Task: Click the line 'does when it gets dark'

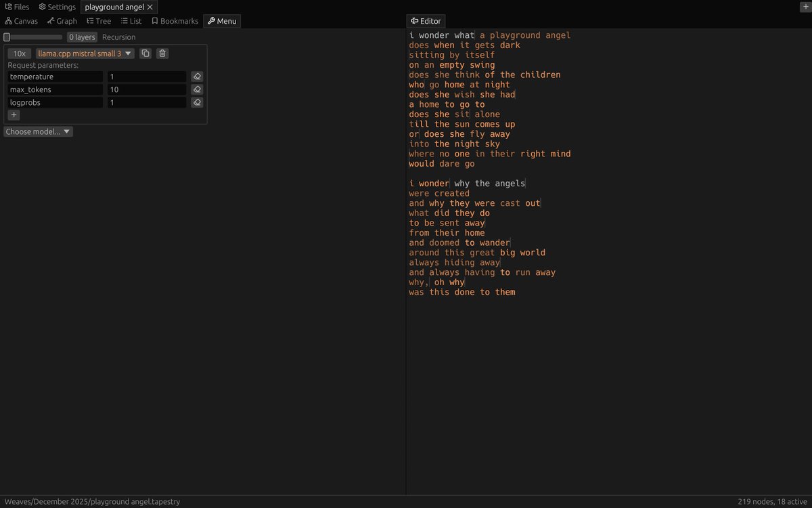Action: point(465,45)
